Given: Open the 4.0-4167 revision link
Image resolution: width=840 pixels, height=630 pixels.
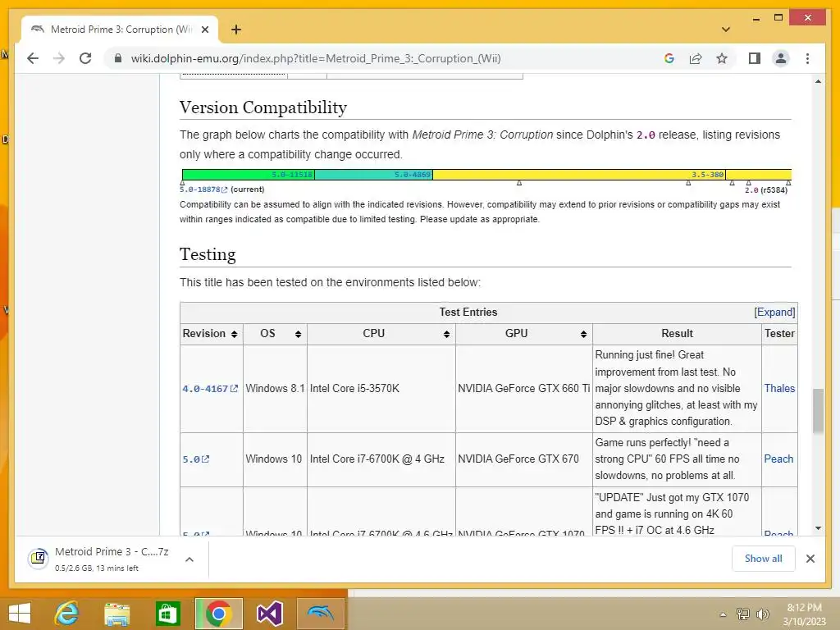Looking at the screenshot, I should coord(209,389).
